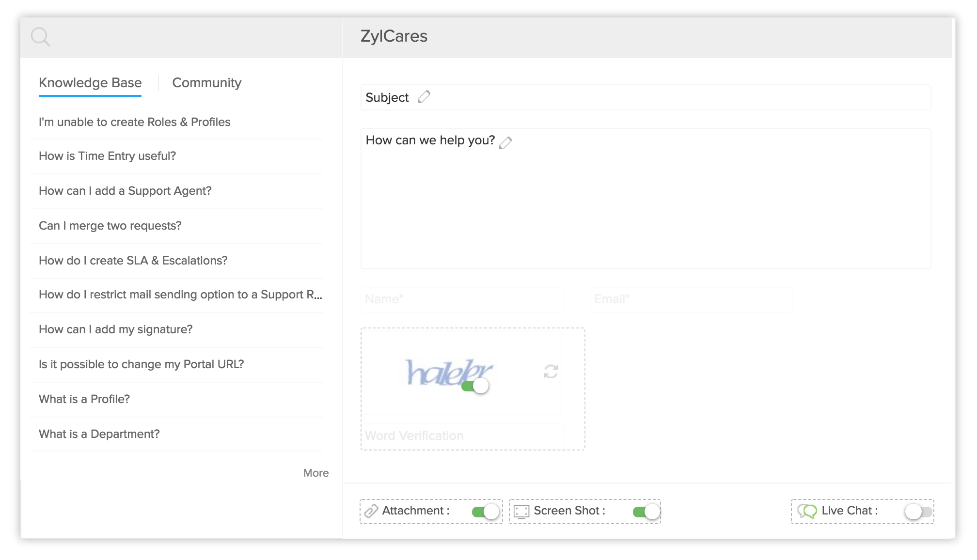Click the Attachment paperclip icon
Image resolution: width=977 pixels, height=560 pixels.
371,511
